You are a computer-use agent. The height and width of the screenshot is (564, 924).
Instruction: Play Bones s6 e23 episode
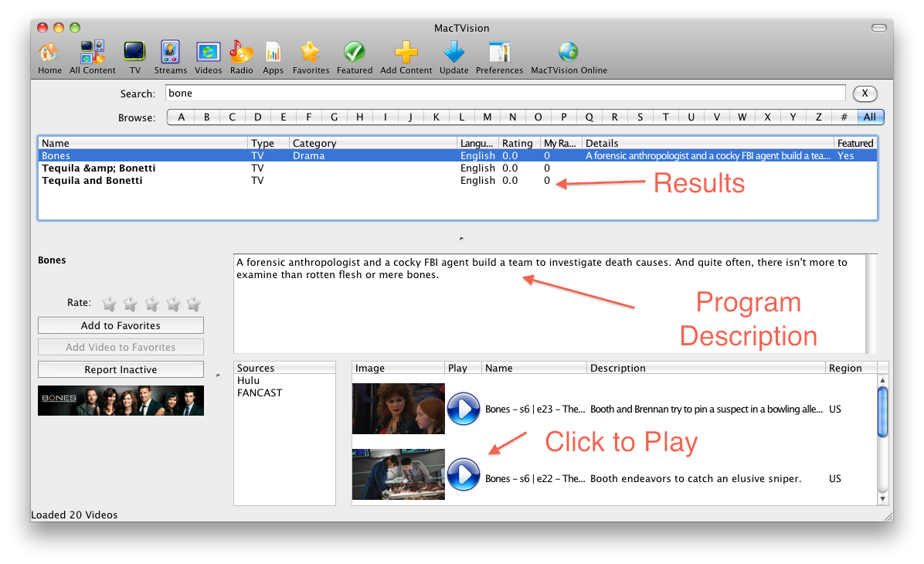[464, 409]
